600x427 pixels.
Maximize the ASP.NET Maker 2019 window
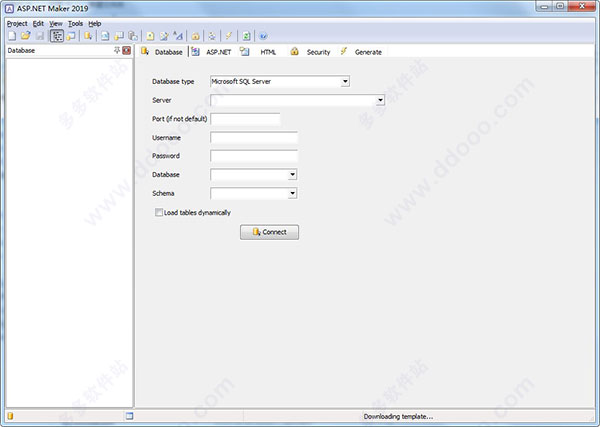pos(560,7)
